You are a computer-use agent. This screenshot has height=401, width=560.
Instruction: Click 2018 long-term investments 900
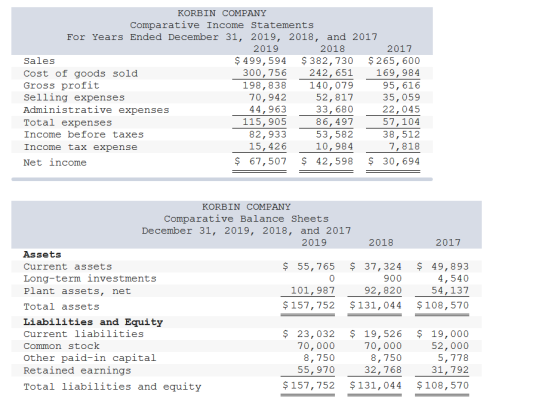[392, 279]
